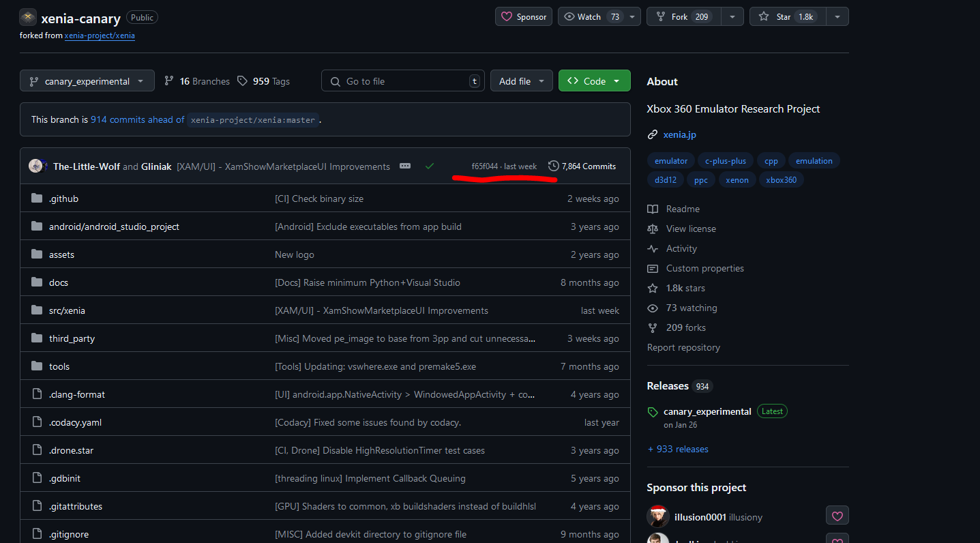Screen dimensions: 980x543
Task: Open the Activity link
Action: [x=681, y=248]
